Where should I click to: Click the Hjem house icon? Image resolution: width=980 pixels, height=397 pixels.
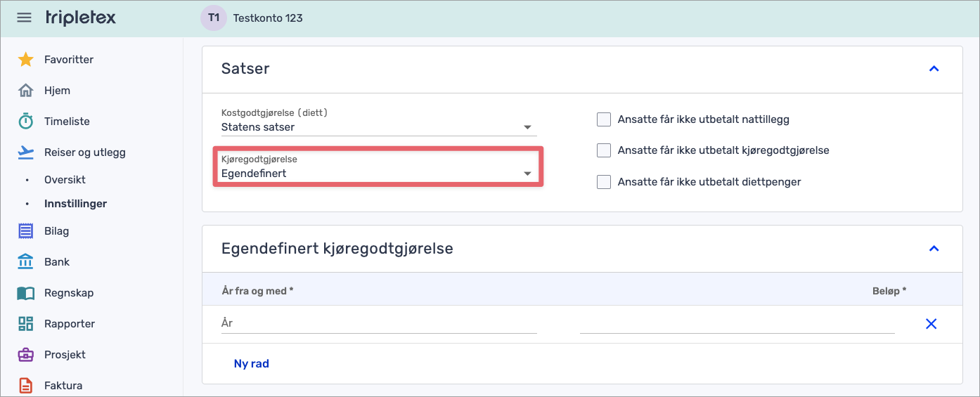(x=26, y=91)
